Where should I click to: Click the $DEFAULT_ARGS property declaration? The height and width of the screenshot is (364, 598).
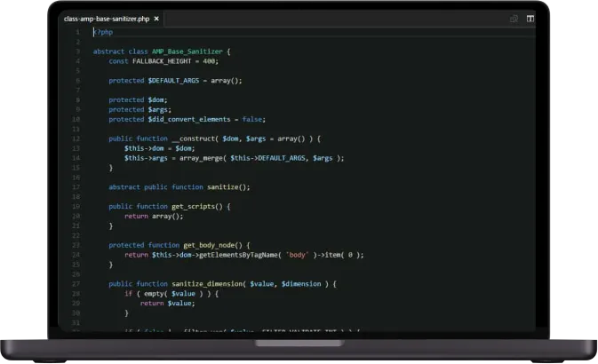pos(174,80)
